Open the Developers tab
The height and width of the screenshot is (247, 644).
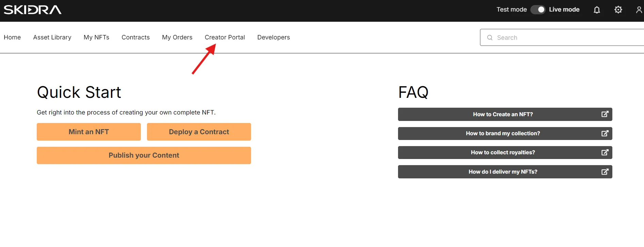[274, 37]
